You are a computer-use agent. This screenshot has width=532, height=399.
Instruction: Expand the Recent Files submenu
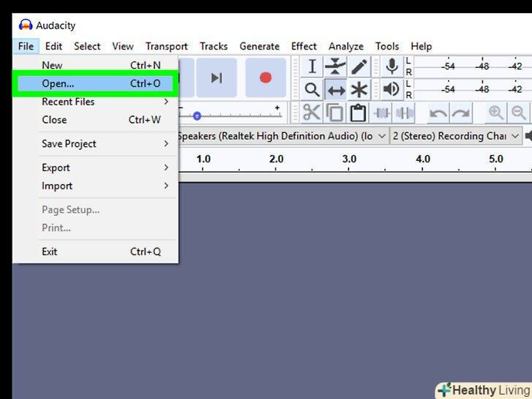pos(95,102)
